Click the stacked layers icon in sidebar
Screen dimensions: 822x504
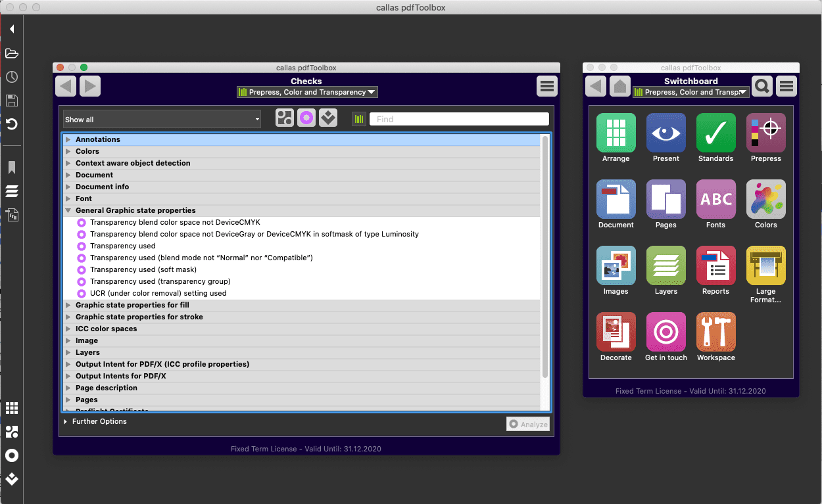(11, 191)
